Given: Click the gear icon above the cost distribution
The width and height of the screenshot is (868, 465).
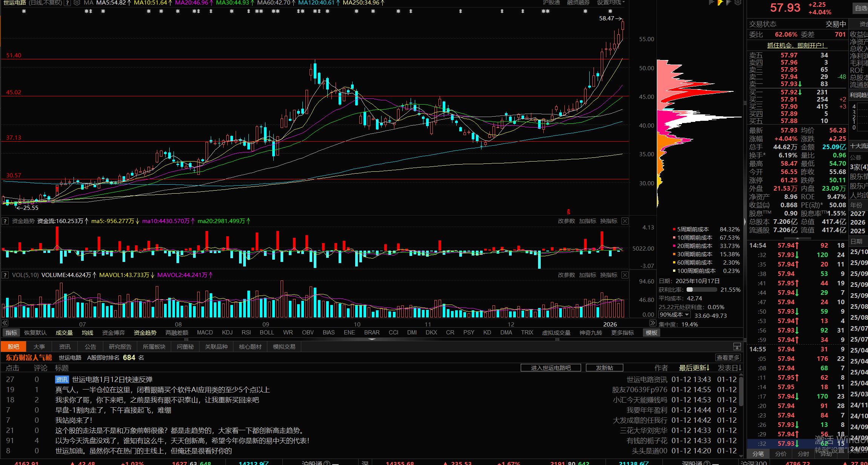Looking at the screenshot, I should [738, 3].
